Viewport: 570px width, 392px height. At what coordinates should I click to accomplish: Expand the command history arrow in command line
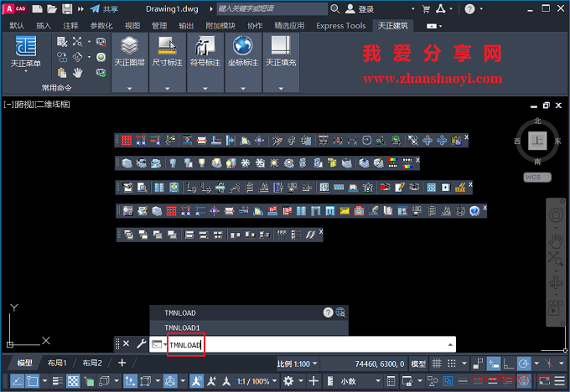click(450, 344)
